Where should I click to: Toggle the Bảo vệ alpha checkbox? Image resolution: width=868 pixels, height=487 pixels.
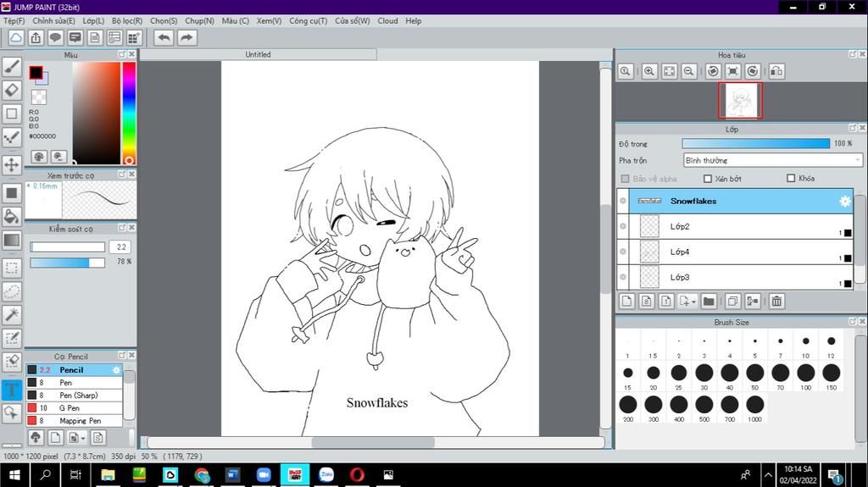coord(625,179)
